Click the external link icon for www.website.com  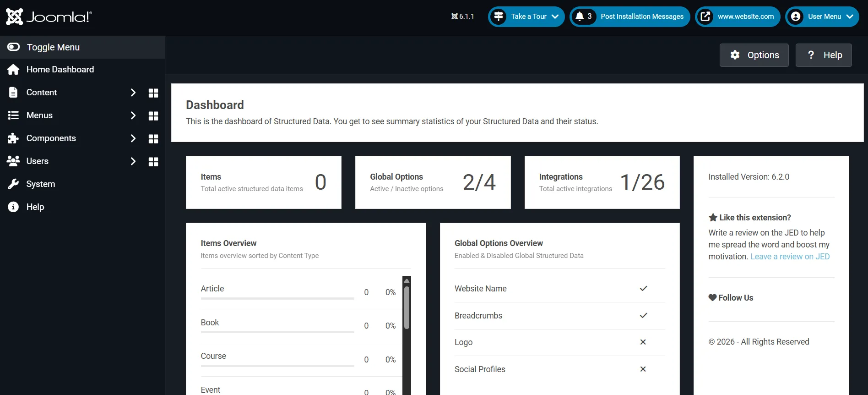[x=705, y=16]
